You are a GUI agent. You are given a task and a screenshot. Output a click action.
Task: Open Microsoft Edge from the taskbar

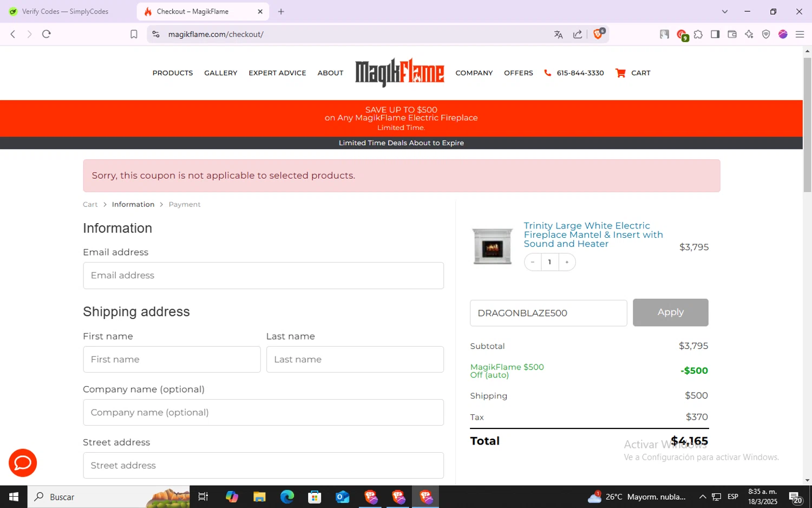287,497
